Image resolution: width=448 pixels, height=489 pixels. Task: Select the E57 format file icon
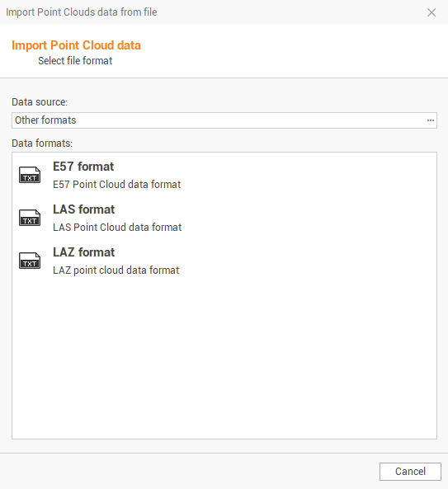[30, 175]
